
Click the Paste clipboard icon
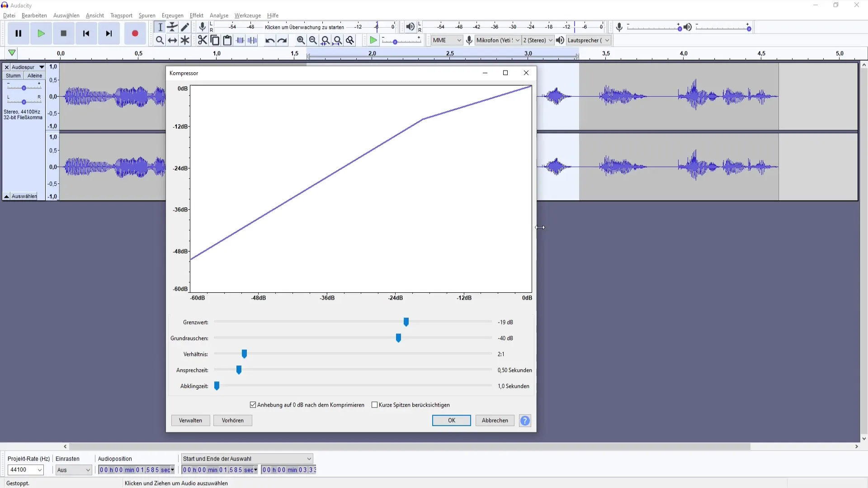pos(227,40)
